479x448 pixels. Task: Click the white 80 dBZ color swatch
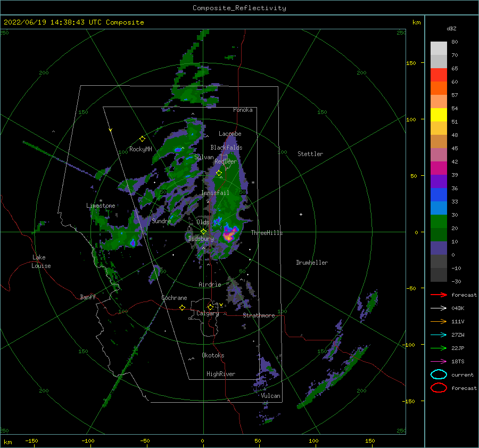click(439, 48)
